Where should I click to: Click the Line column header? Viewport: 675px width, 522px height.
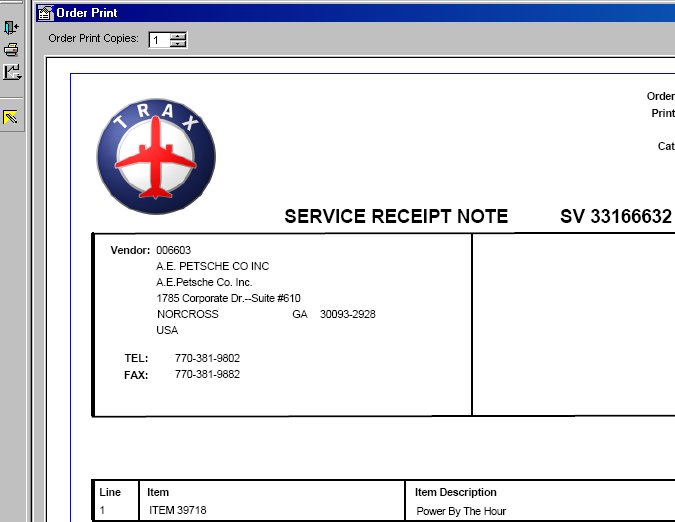(110, 492)
